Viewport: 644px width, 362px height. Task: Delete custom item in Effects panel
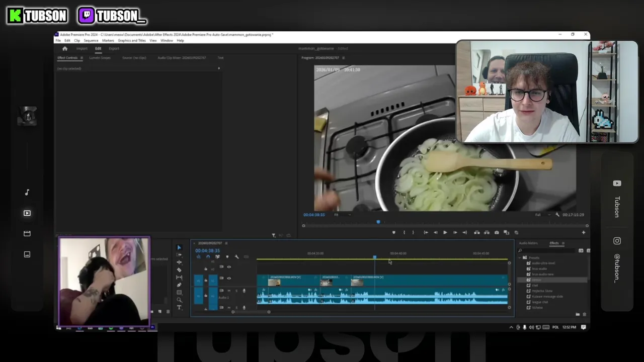click(x=584, y=314)
